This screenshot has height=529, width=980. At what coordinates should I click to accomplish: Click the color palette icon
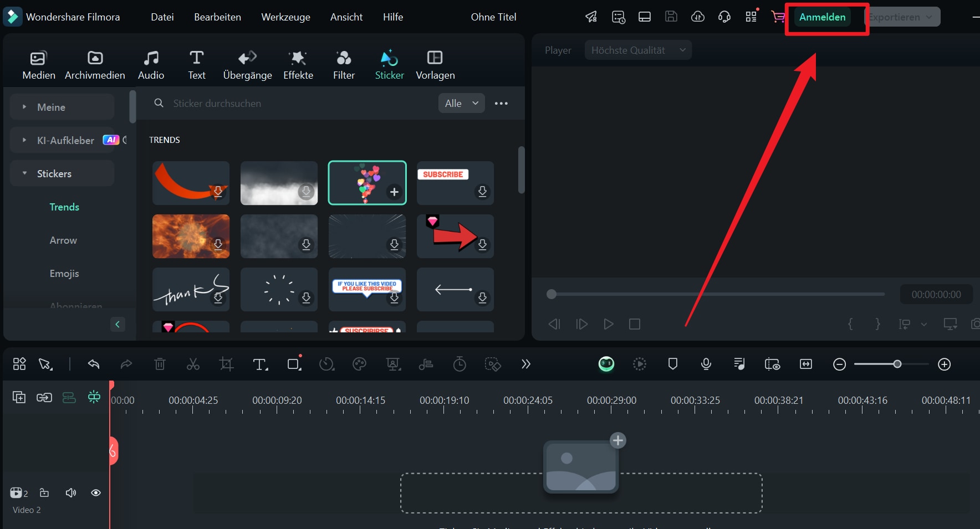point(360,364)
